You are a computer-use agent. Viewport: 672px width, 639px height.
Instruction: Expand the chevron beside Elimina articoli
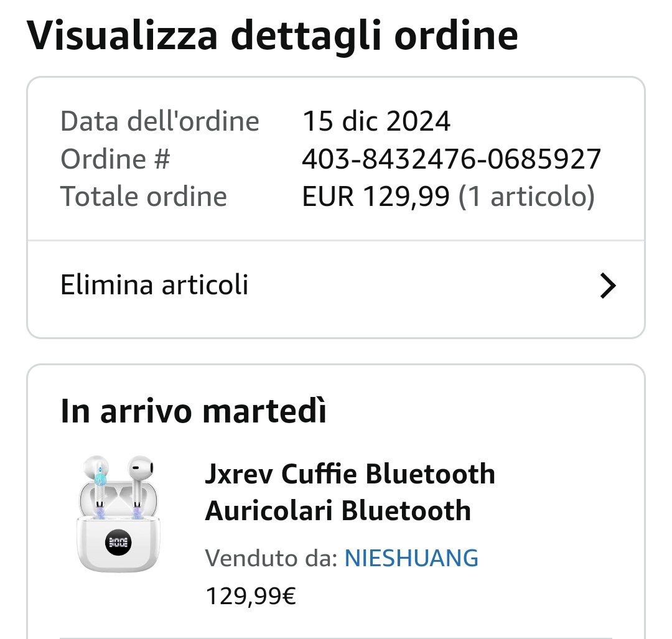(x=608, y=286)
